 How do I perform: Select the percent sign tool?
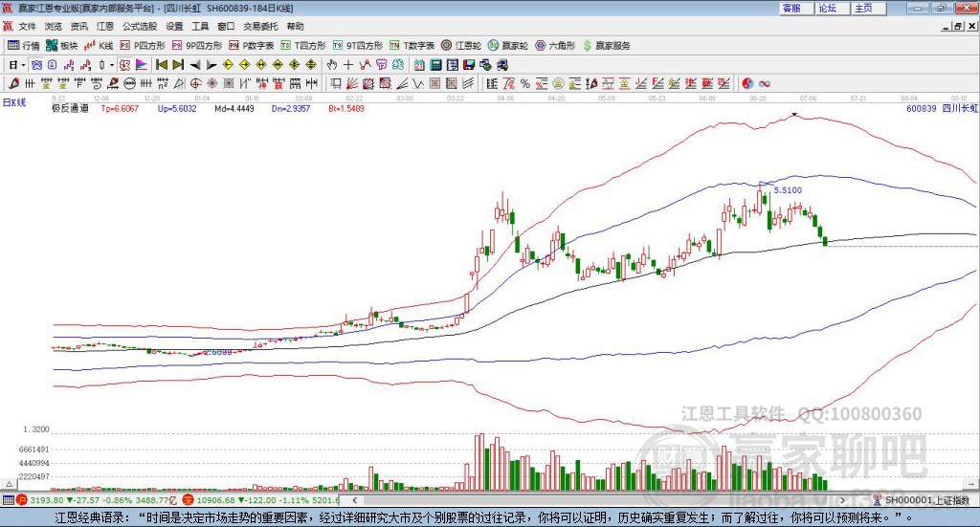(525, 83)
